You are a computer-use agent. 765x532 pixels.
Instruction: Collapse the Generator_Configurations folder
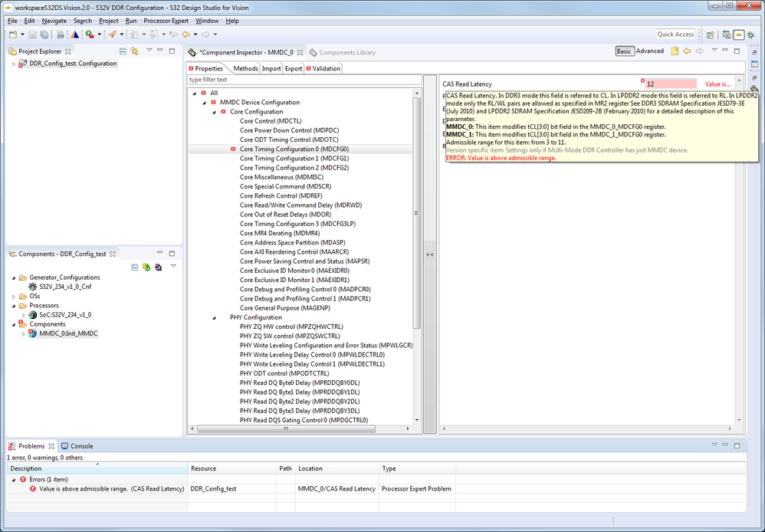pos(14,277)
